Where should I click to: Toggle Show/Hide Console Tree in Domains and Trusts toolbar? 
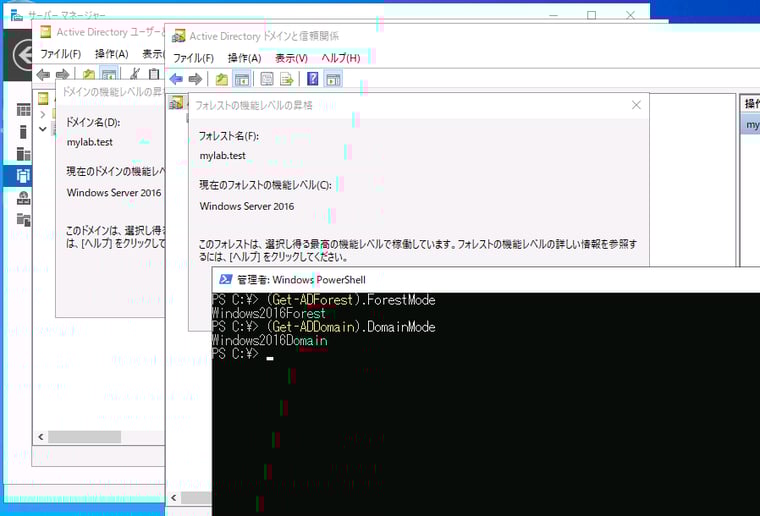(x=241, y=79)
